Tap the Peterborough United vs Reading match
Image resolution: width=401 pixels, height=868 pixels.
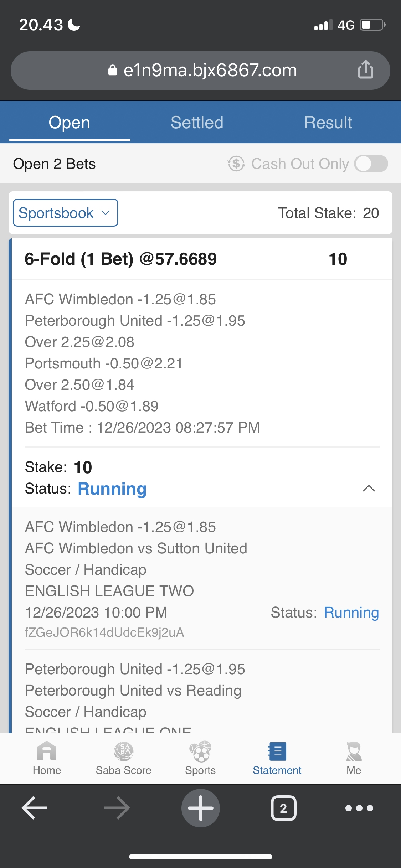tap(133, 691)
